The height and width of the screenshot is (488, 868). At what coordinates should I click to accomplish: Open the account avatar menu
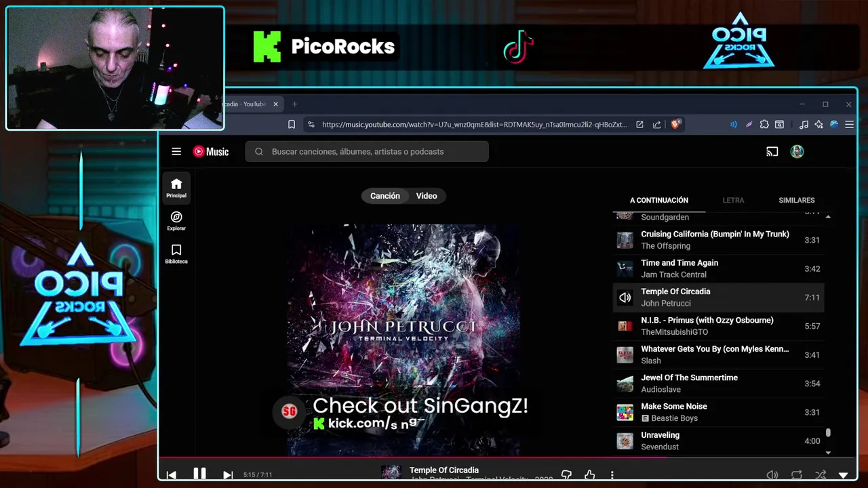click(x=797, y=152)
